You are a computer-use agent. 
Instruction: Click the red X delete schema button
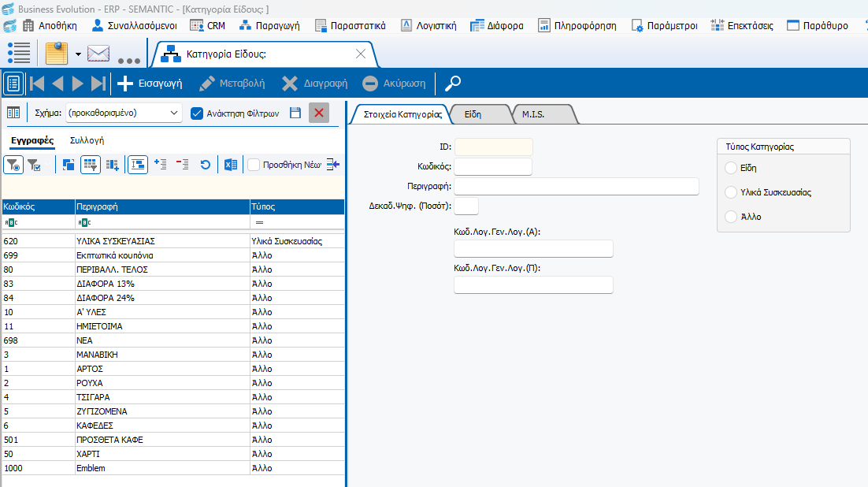click(319, 113)
